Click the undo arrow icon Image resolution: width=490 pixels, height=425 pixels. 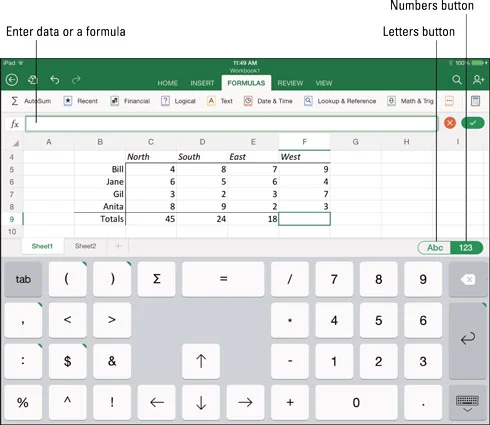point(55,80)
